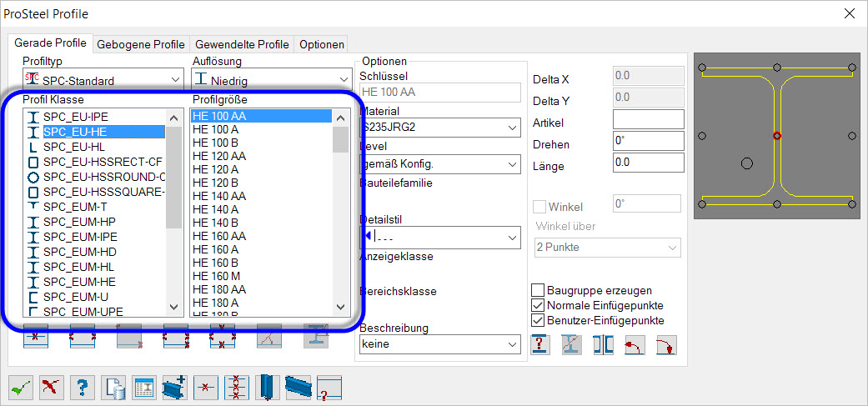Screen dimensions: 868x406
Task: Click the Schlüssel field showing HE 100 AA
Action: tap(440, 93)
